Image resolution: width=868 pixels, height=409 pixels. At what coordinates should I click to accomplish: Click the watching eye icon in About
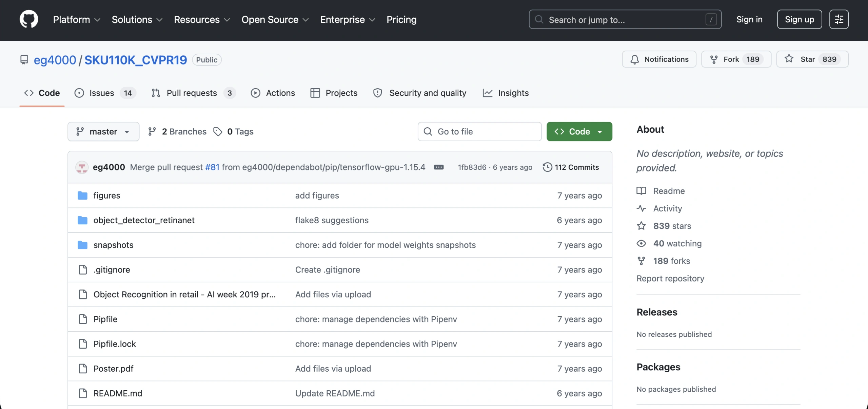point(641,243)
